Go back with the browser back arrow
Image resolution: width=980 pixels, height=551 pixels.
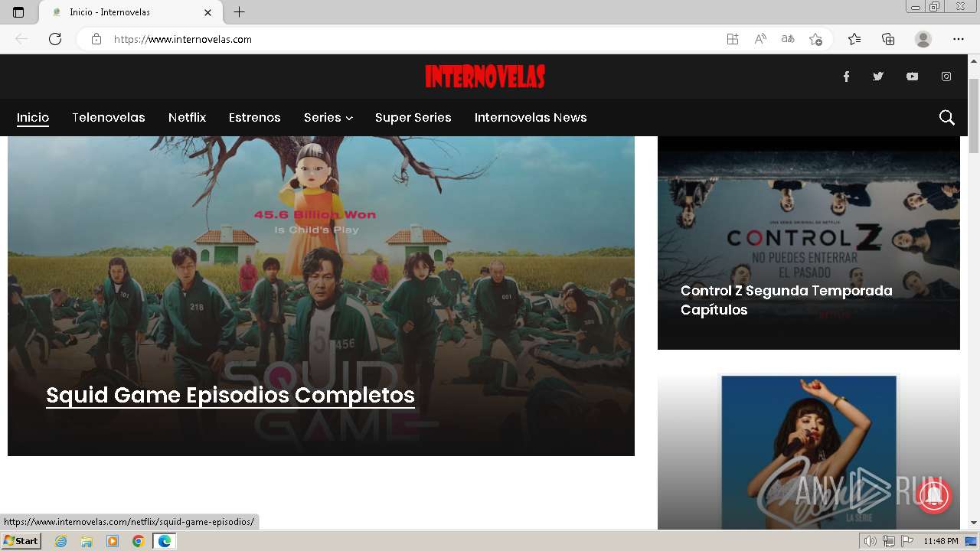tap(21, 39)
